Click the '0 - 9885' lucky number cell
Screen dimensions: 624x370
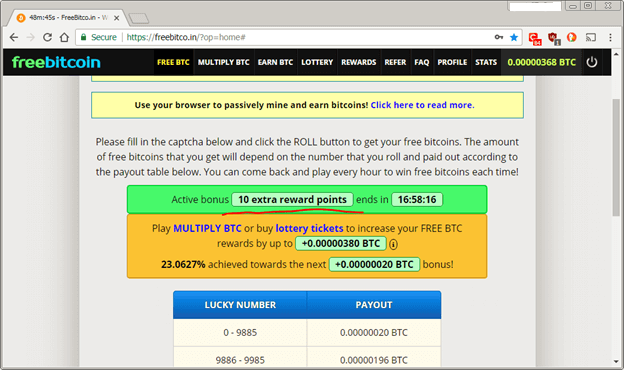pyautogui.click(x=240, y=333)
